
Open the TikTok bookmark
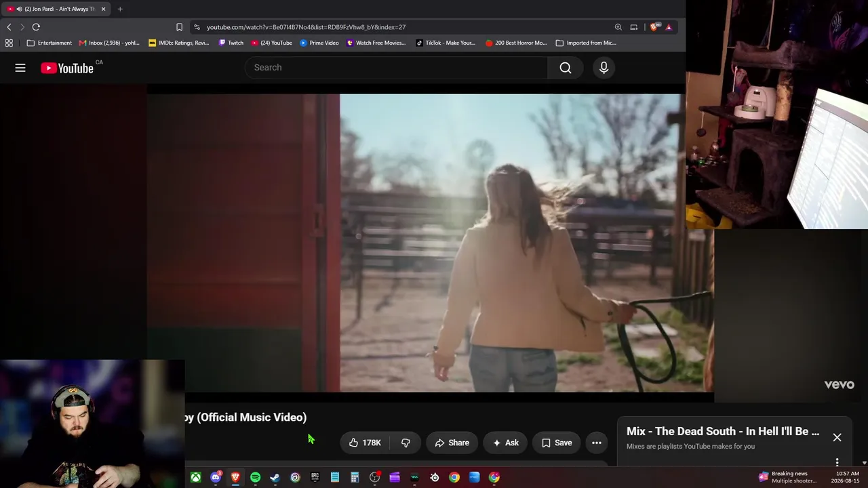446,43
